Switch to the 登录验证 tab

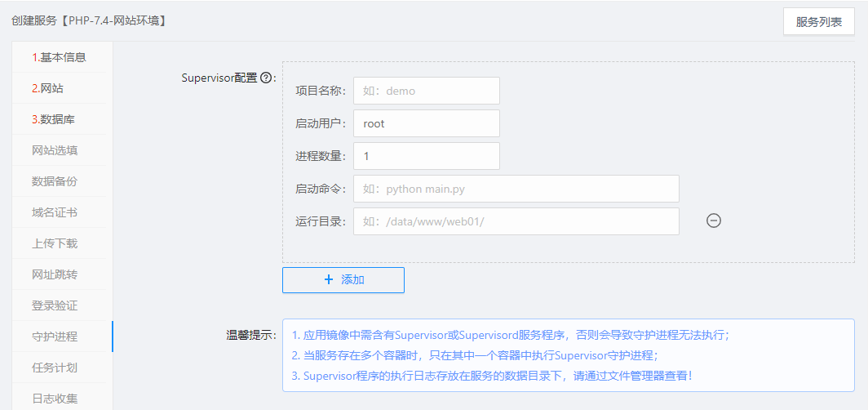[55, 305]
